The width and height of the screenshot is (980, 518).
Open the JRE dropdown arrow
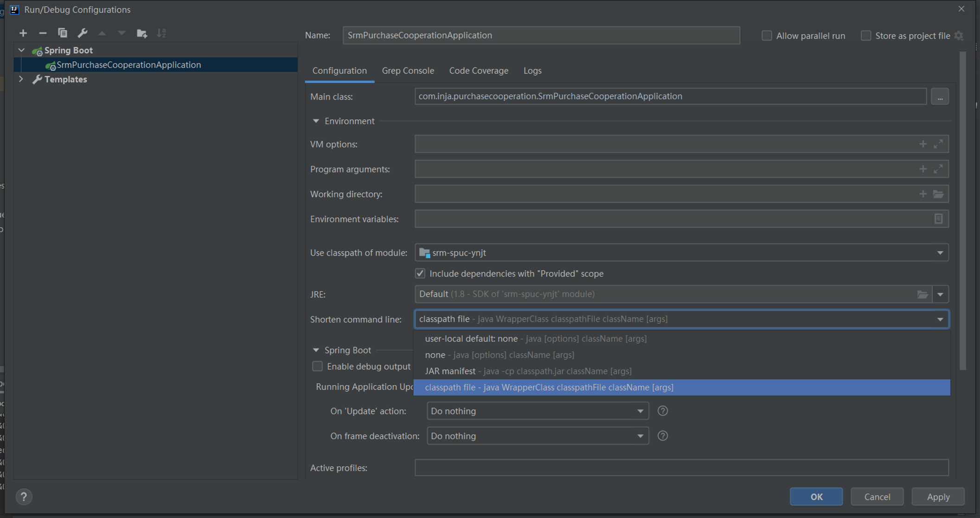pos(940,294)
